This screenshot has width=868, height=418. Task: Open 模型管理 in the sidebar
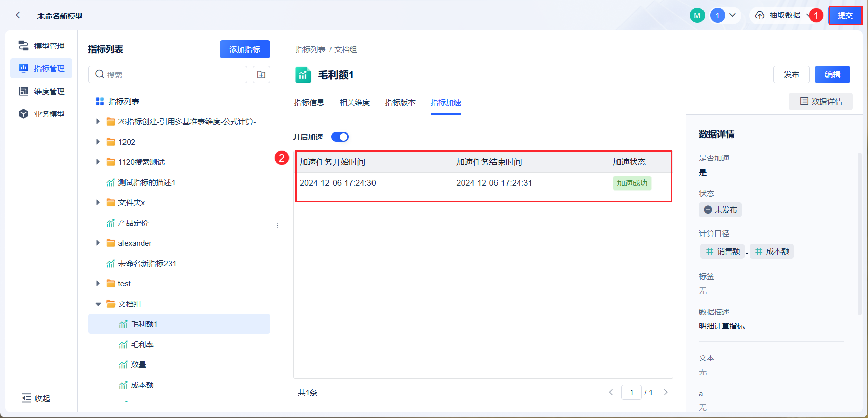42,46
